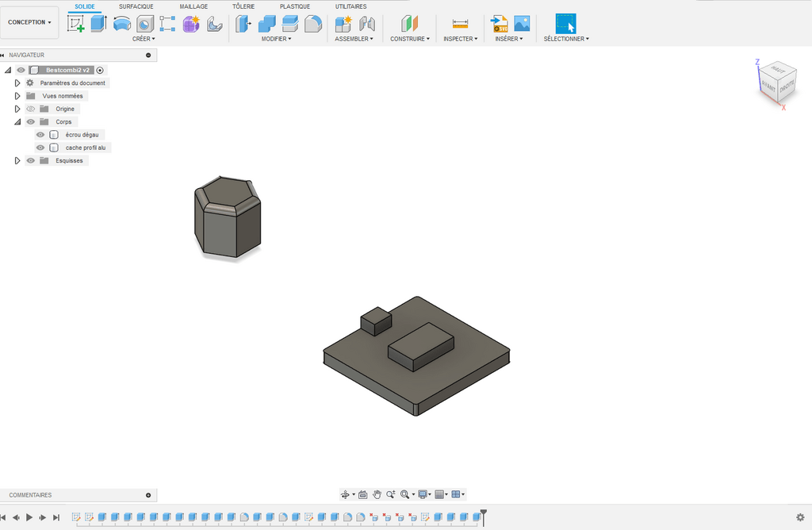
Task: Show the hidden Origine folder
Action: (31, 109)
